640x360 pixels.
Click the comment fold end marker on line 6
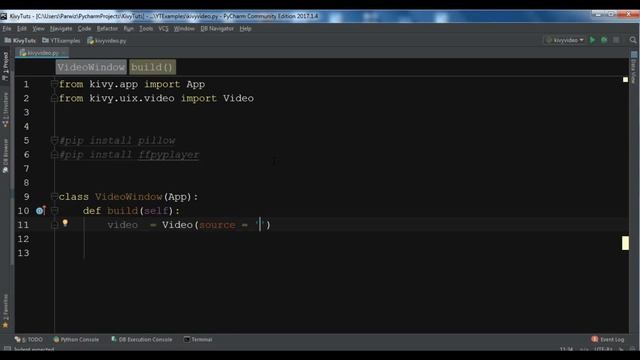coord(54,155)
